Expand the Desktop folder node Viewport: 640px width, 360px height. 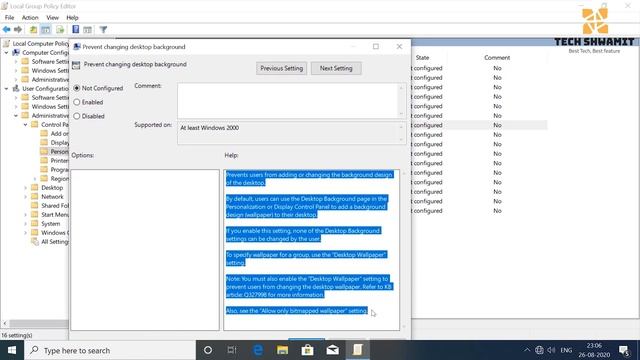click(x=25, y=188)
